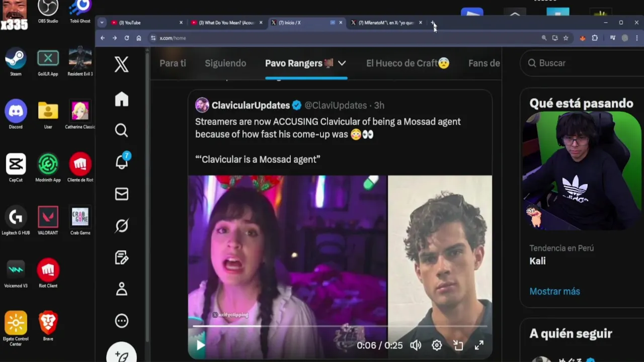Image resolution: width=644 pixels, height=362 pixels.
Task: Toggle video picture-in-picture mode
Action: point(458,345)
